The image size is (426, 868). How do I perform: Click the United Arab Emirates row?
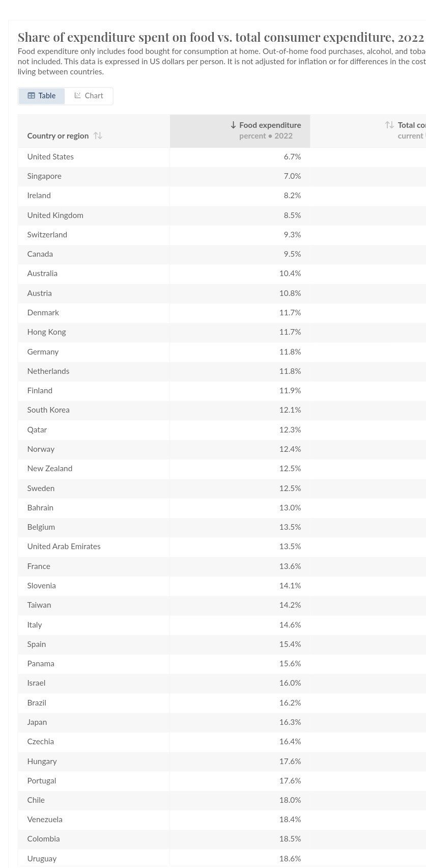(64, 547)
